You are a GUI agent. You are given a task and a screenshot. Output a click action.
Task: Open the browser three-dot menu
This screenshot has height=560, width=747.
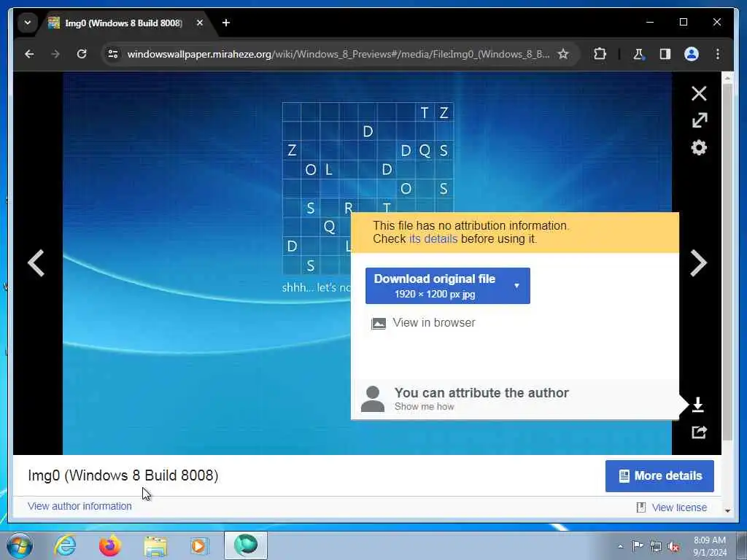click(x=718, y=54)
